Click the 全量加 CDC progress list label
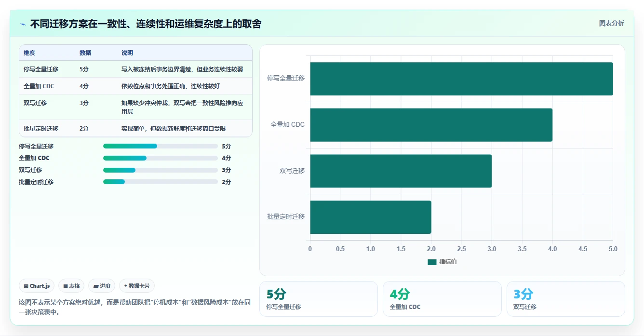 34,158
